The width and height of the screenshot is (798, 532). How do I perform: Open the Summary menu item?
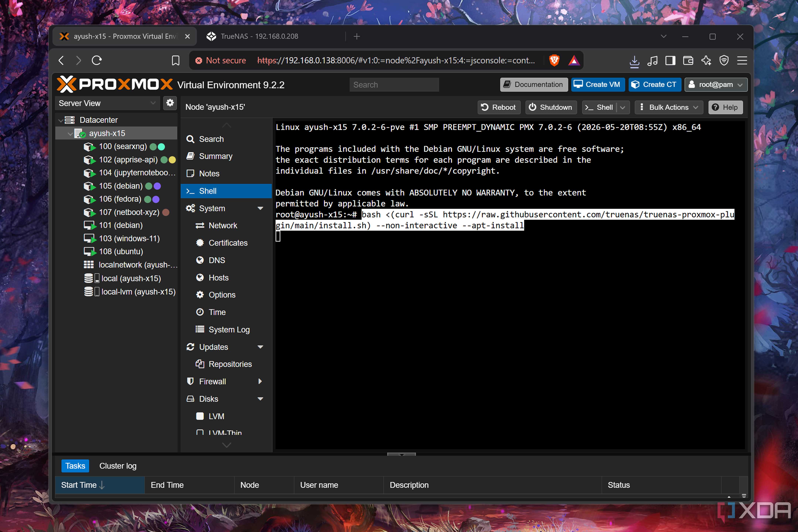226,156
